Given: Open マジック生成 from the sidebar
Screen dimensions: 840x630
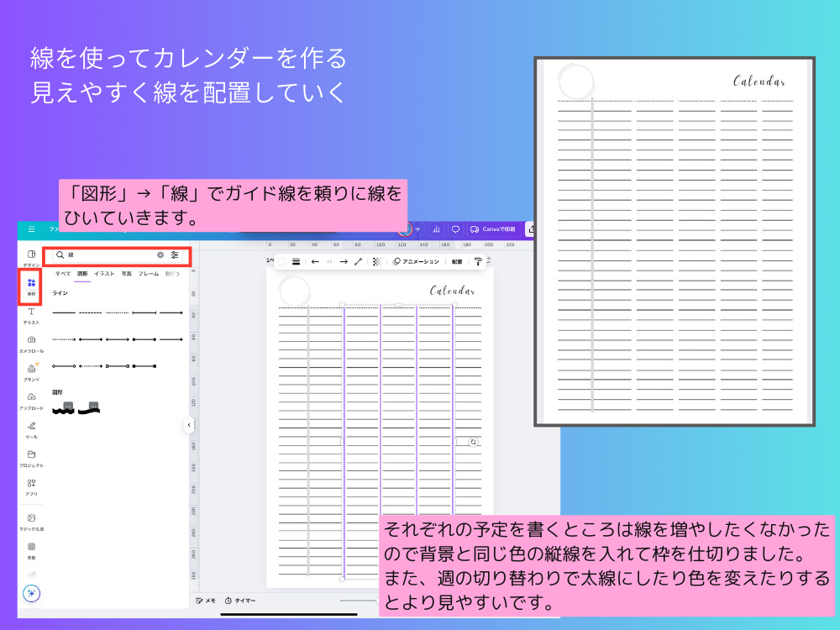Looking at the screenshot, I should [x=30, y=511].
